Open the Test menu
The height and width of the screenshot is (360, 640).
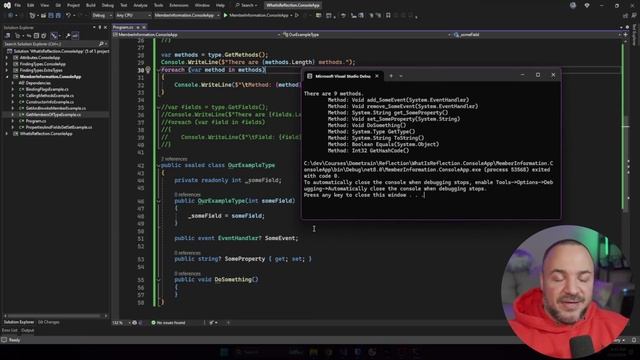pyautogui.click(x=124, y=5)
